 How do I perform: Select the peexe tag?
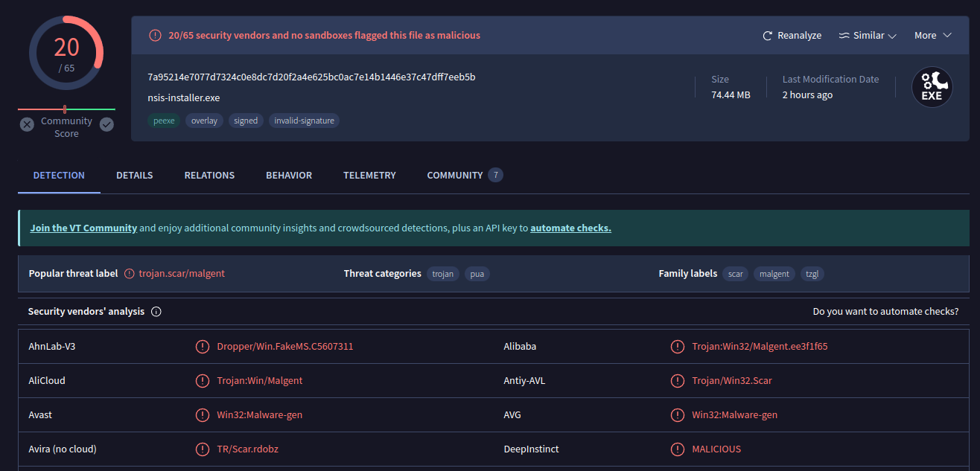[163, 121]
